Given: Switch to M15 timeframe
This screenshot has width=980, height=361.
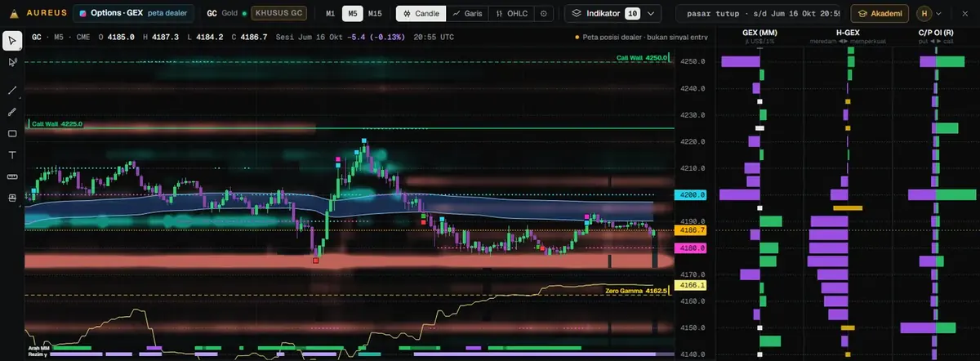Looking at the screenshot, I should 375,14.
